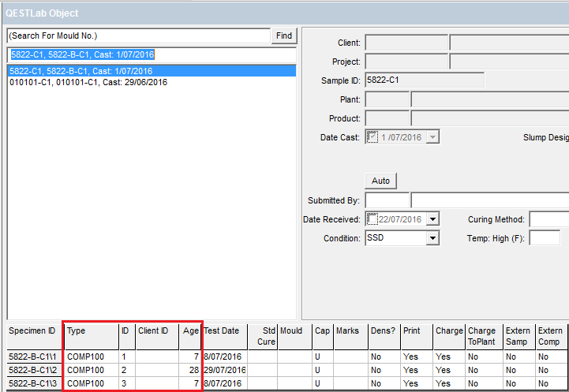Click the Search For Mould No. field
The width and height of the screenshot is (569, 392).
pyautogui.click(x=138, y=35)
